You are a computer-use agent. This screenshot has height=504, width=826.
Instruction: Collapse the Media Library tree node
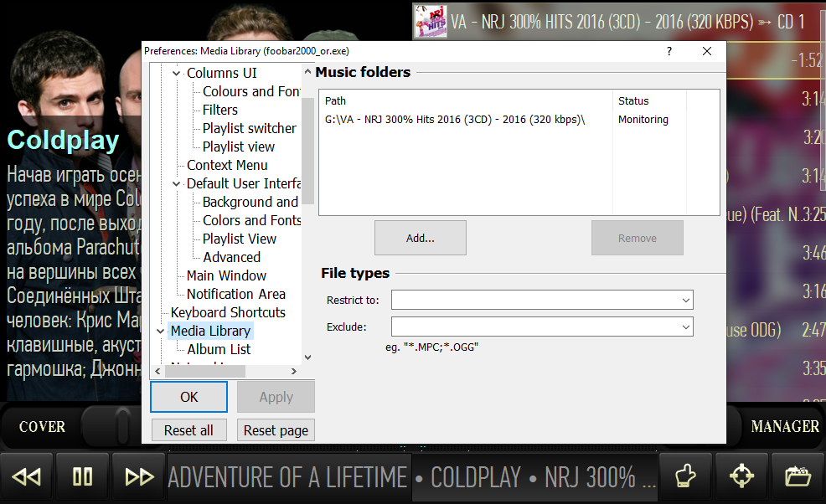[161, 332]
